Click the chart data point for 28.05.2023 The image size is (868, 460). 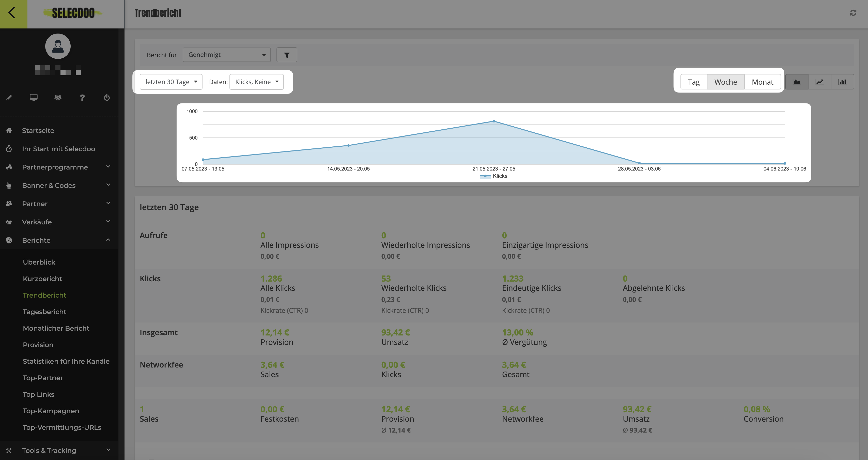(639, 163)
